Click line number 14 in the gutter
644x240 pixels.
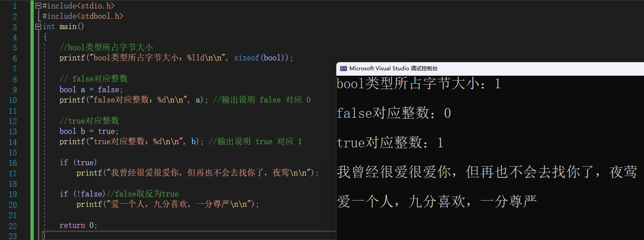12,142
